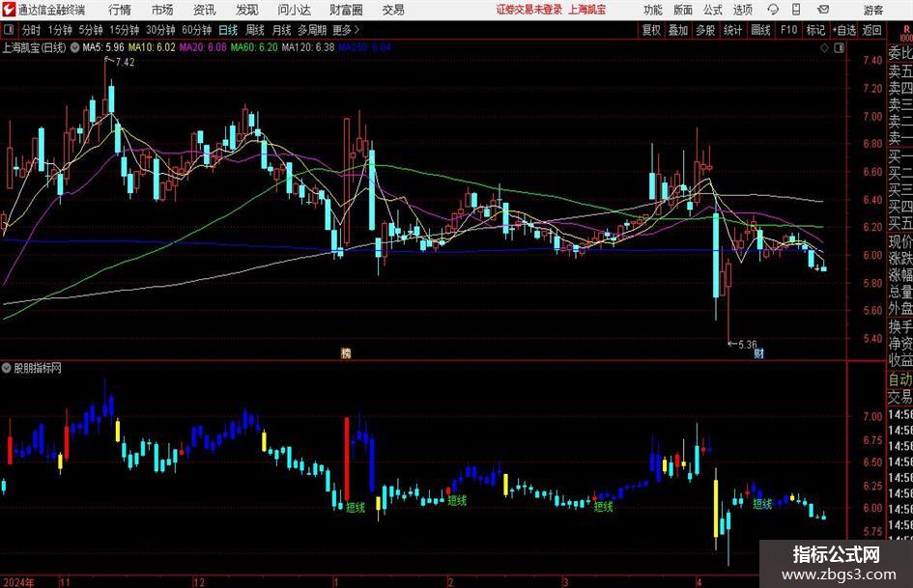913x588 pixels.
Task: Switch to the 月线 monthly tab
Action: pos(282,30)
